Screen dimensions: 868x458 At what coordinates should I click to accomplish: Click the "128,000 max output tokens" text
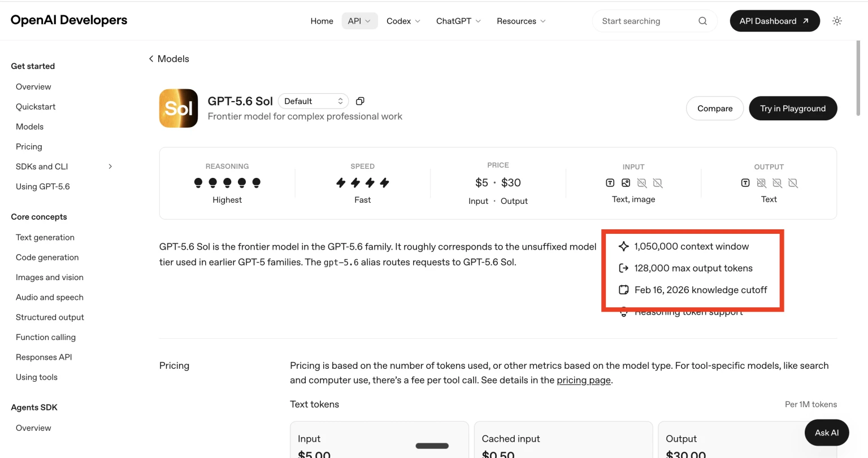(693, 268)
